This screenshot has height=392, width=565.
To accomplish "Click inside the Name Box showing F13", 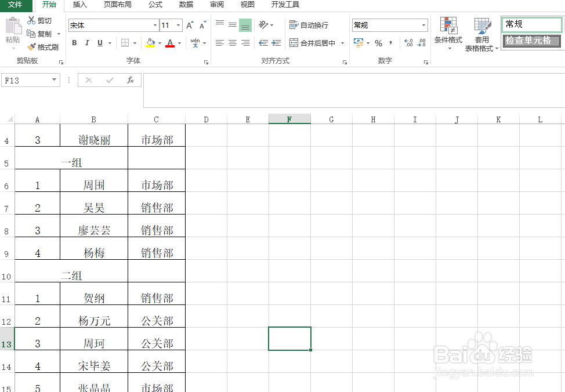I will coord(26,80).
